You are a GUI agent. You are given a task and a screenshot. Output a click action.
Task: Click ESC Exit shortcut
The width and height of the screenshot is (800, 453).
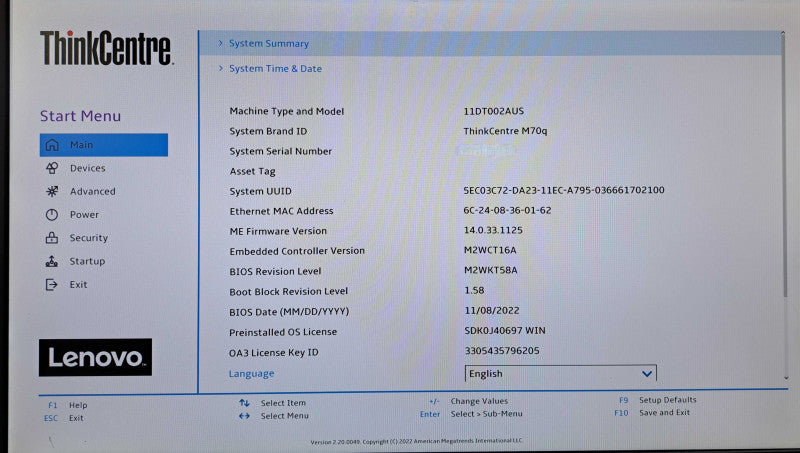(64, 418)
